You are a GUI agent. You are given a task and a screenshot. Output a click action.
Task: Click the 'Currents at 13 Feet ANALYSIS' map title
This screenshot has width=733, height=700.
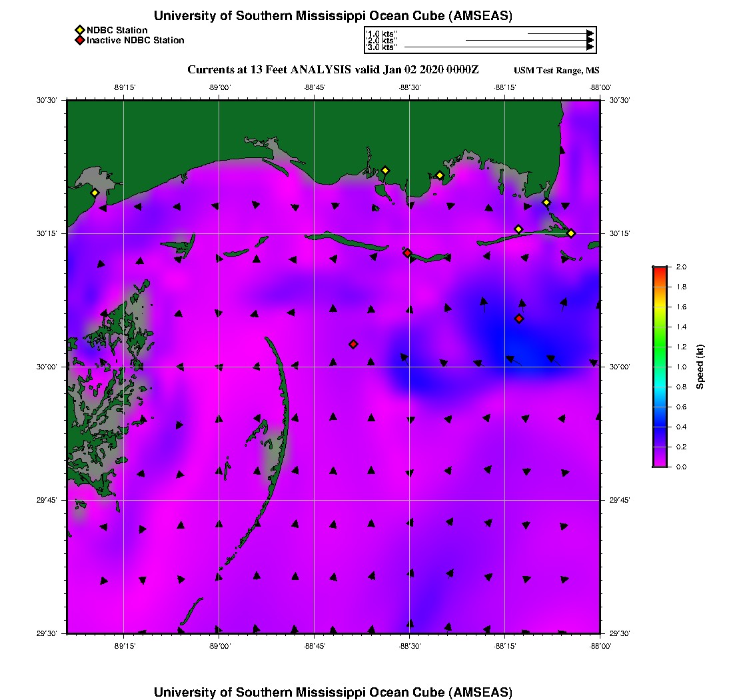tap(333, 70)
